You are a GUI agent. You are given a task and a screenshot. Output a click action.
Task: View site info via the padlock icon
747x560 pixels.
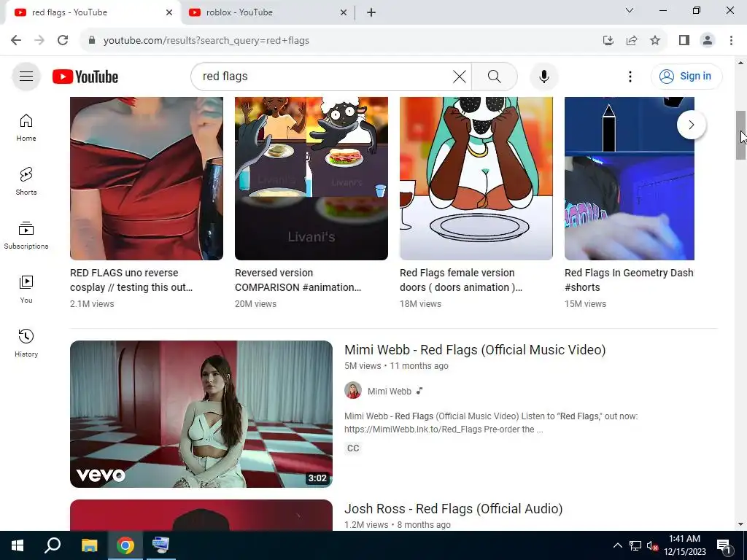click(x=91, y=41)
